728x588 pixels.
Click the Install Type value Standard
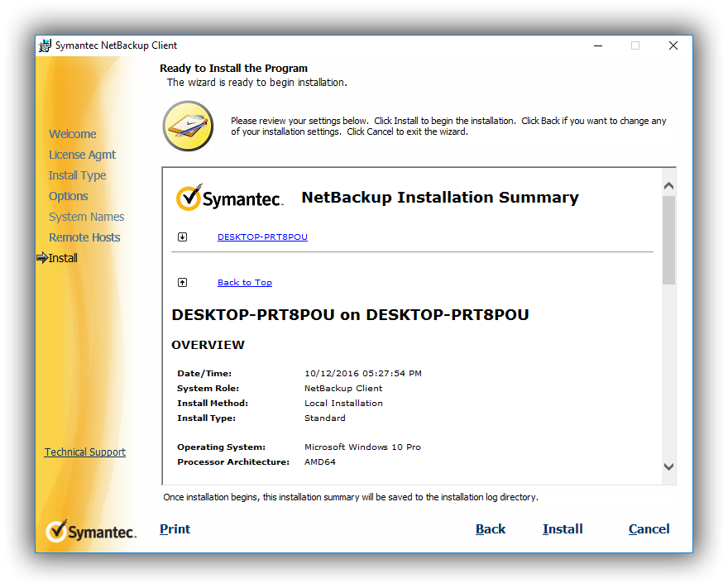coord(325,418)
